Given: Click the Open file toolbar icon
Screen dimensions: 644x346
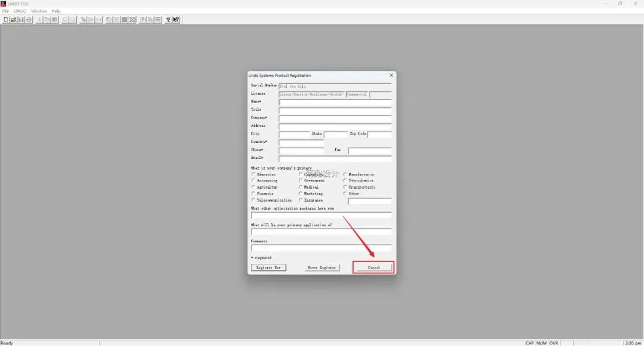Looking at the screenshot, I should point(14,20).
